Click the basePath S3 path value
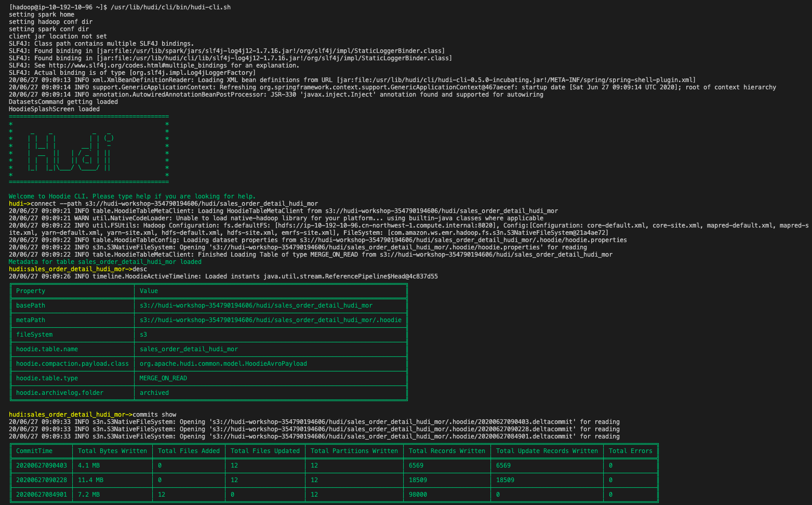The width and height of the screenshot is (812, 505). [256, 305]
